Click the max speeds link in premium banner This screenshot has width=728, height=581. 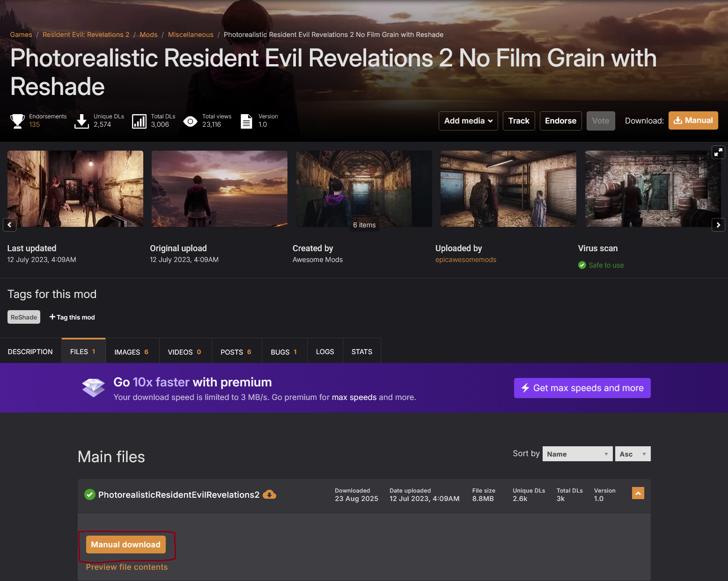point(354,397)
